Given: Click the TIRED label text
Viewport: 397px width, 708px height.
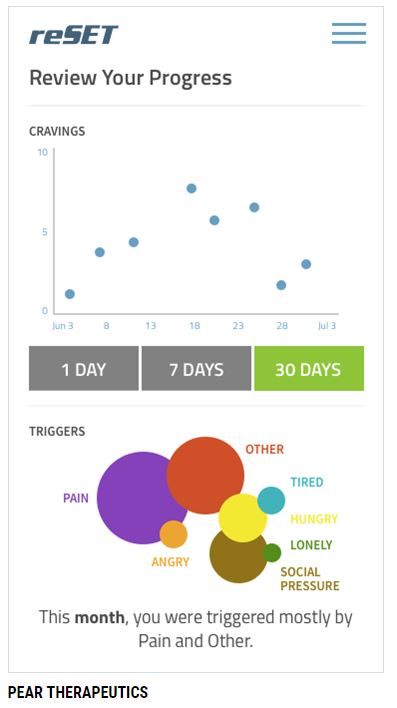Looking at the screenshot, I should pos(307,482).
